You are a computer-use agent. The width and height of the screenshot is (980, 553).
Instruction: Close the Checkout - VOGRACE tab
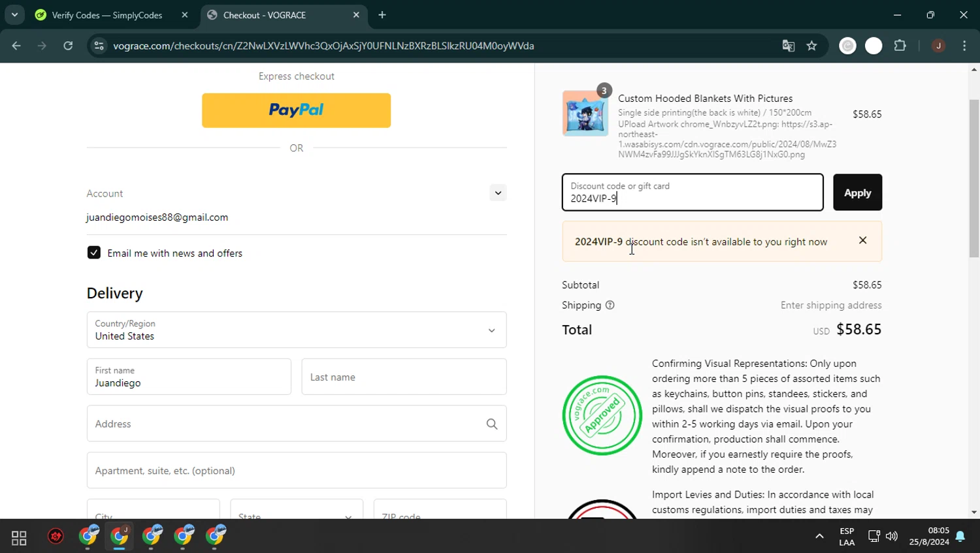[356, 15]
